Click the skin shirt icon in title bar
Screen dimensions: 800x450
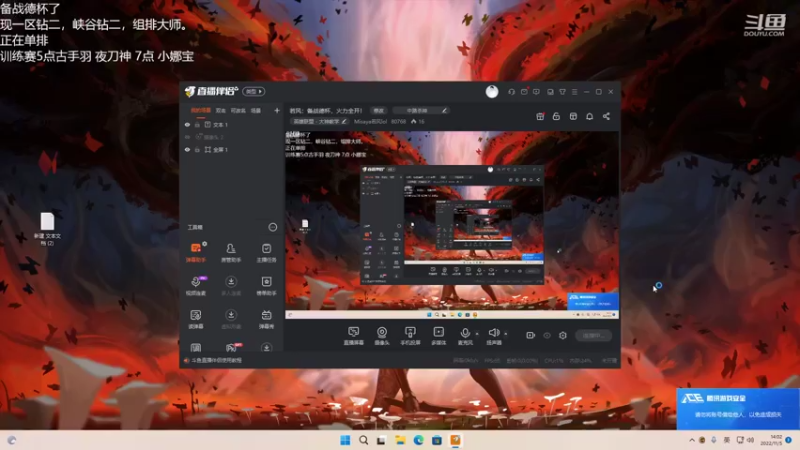562,92
